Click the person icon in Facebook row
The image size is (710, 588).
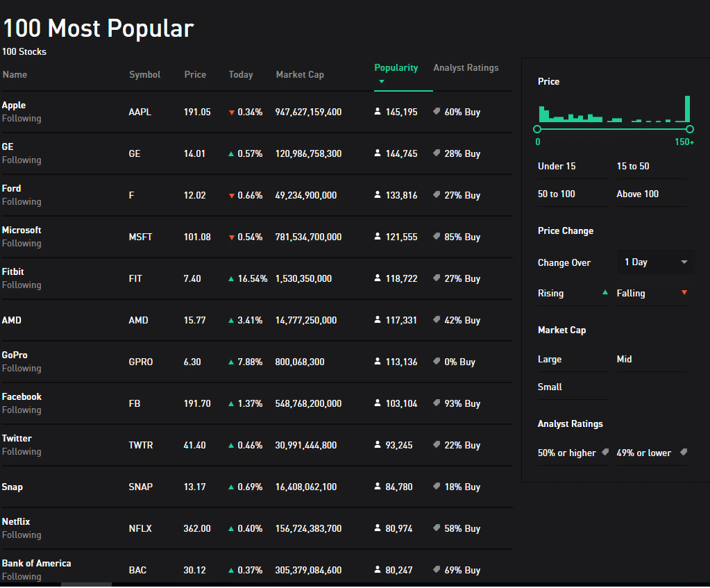click(x=377, y=403)
